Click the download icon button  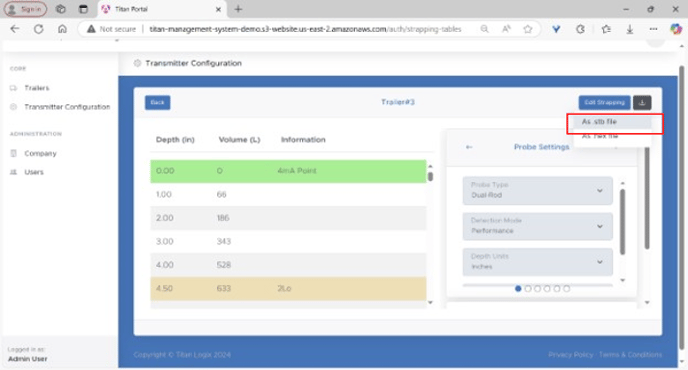[x=642, y=102]
